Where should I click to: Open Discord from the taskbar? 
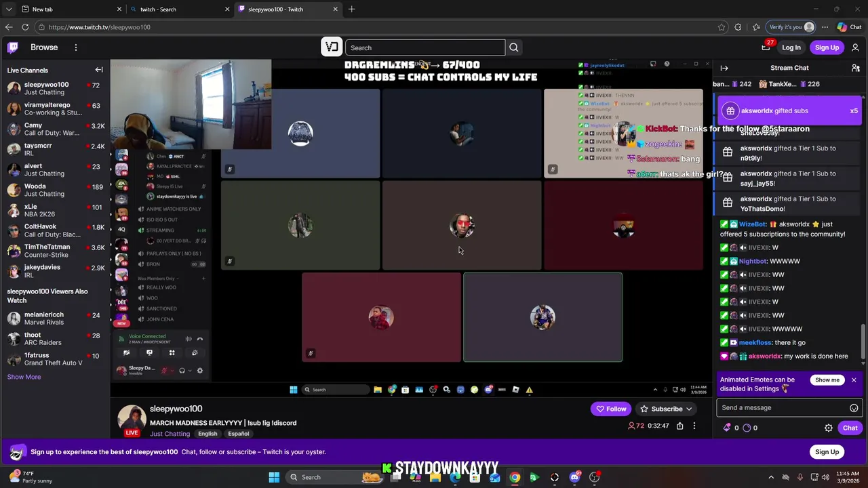[x=574, y=477]
